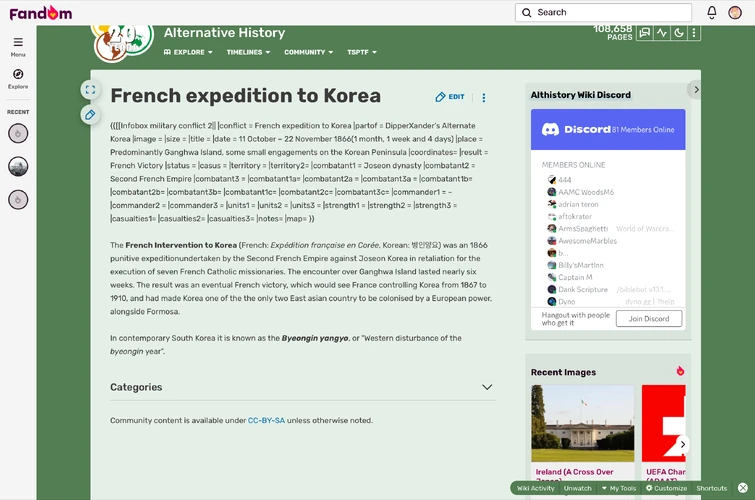Select Discord member adrian teron

pyautogui.click(x=573, y=204)
